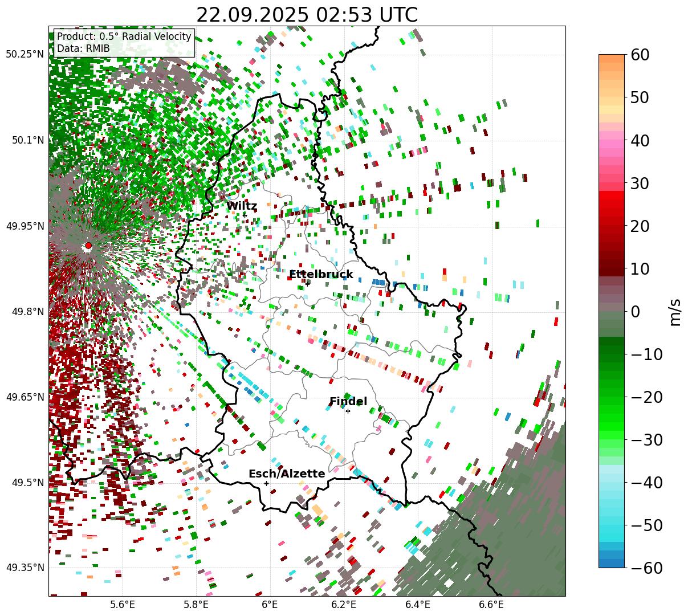This screenshot has width=688, height=616.
Task: Click the orange colorbar segment near 60
Action: 612,59
